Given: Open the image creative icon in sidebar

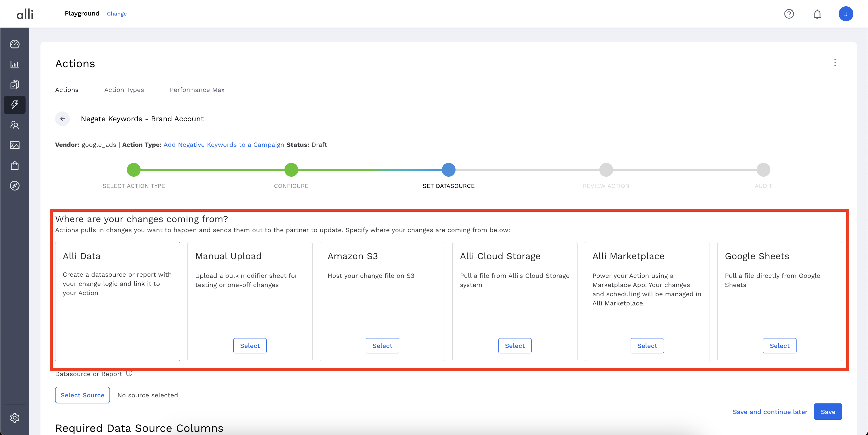Looking at the screenshot, I should click(x=14, y=145).
